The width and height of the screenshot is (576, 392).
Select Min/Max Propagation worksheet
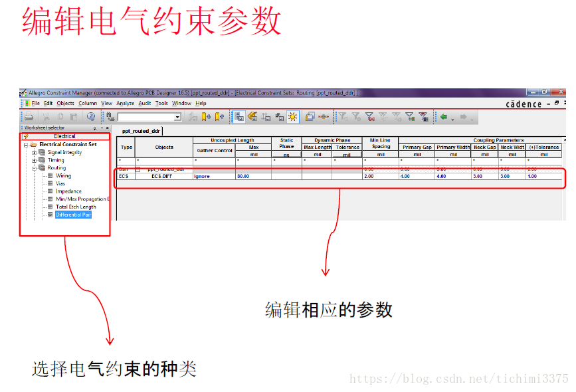pyautogui.click(x=82, y=199)
